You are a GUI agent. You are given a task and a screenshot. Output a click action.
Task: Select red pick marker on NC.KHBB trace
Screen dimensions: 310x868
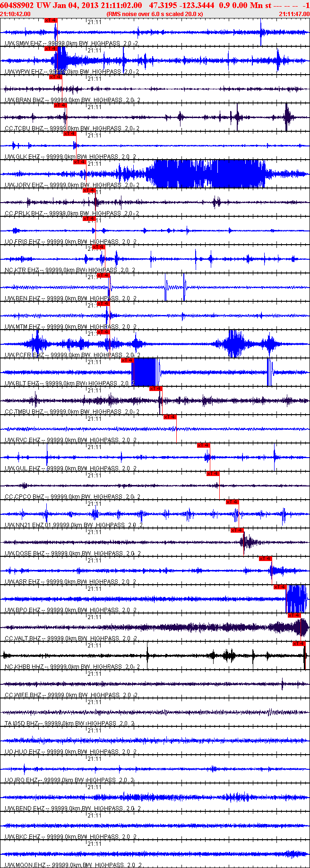point(299,644)
